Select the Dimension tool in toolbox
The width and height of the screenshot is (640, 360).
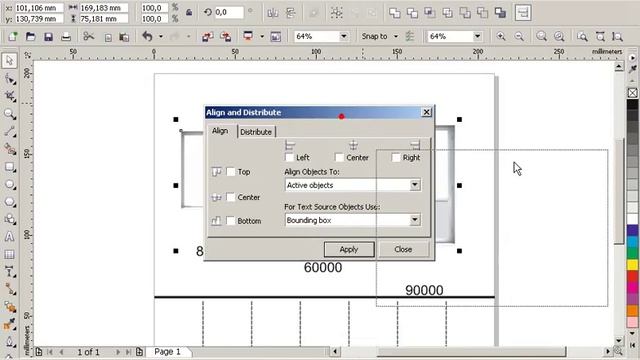click(9, 272)
